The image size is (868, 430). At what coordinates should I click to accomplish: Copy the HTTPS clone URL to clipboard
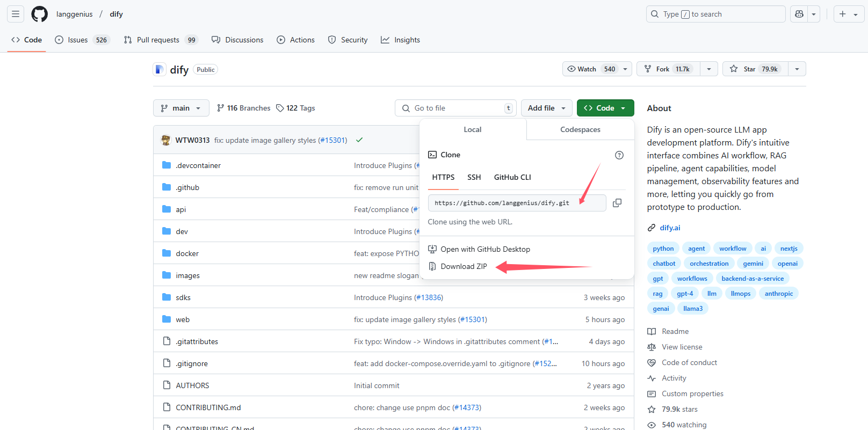click(x=617, y=203)
